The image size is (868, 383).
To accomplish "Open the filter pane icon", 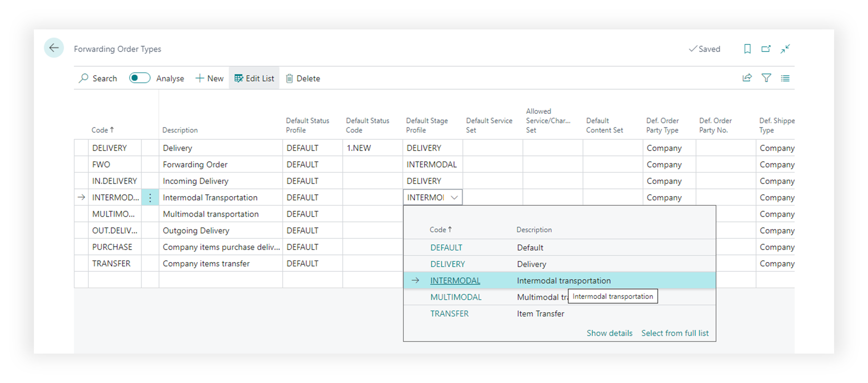I will click(766, 78).
